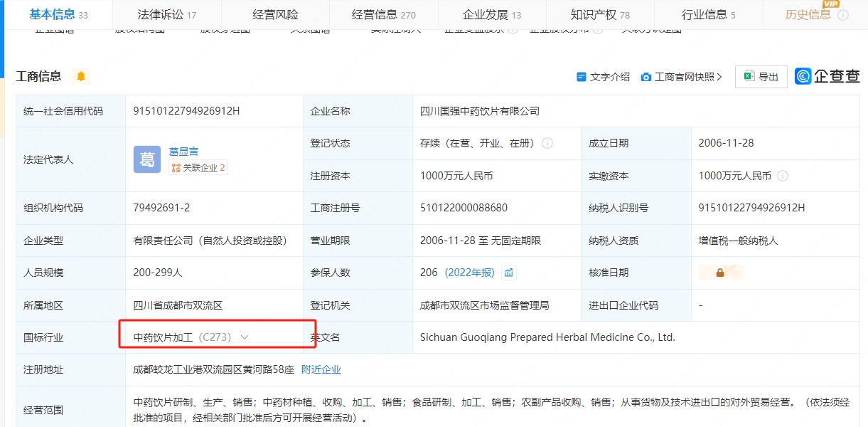Click the 葛 avatar of legal representative
Viewport: 868px width, 427px height.
[x=147, y=159]
